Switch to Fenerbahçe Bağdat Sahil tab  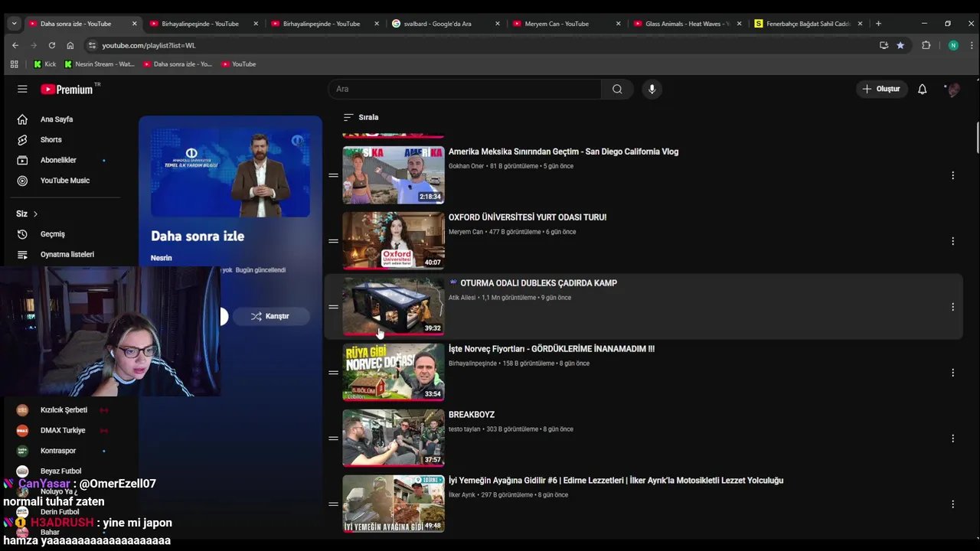point(807,24)
